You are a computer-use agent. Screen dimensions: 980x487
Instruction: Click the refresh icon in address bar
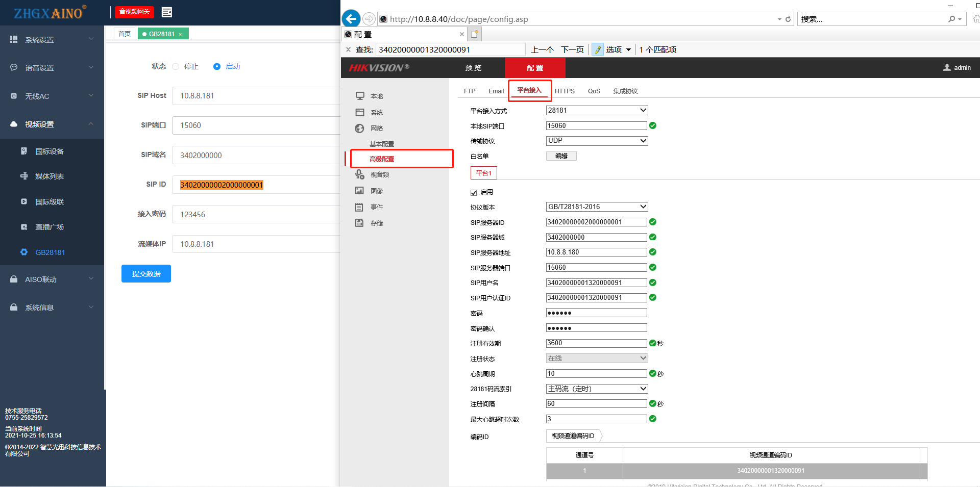click(x=788, y=19)
